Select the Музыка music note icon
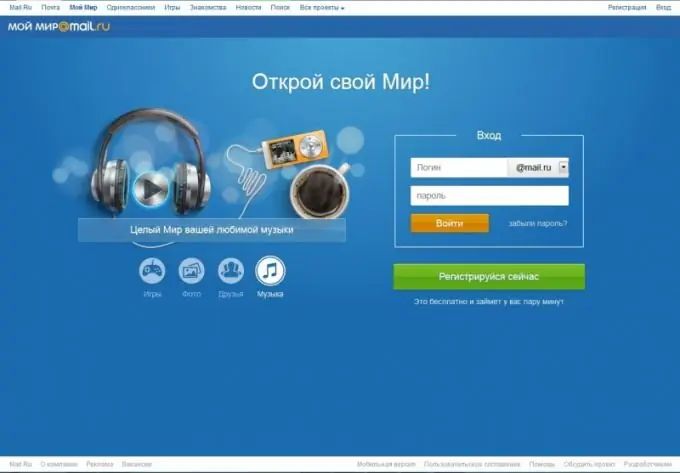This screenshot has width=680, height=473. tap(270, 271)
